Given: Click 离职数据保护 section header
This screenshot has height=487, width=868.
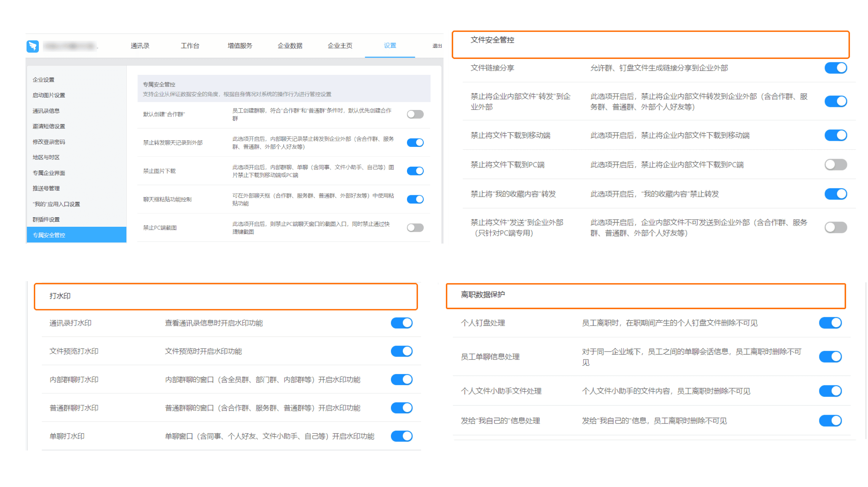Looking at the screenshot, I should coord(483,294).
